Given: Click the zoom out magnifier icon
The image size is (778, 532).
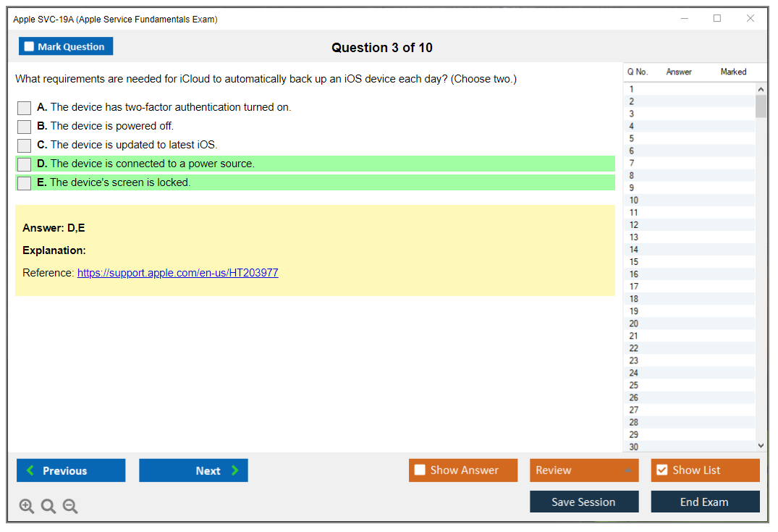Looking at the screenshot, I should 70,507.
